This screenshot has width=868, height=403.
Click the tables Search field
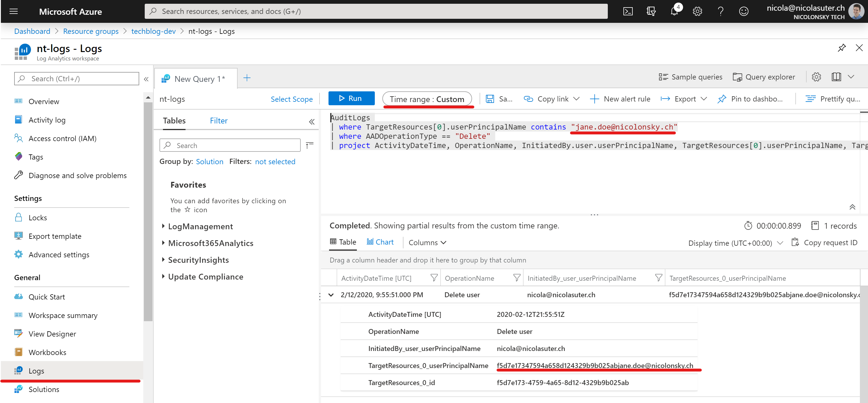(230, 145)
